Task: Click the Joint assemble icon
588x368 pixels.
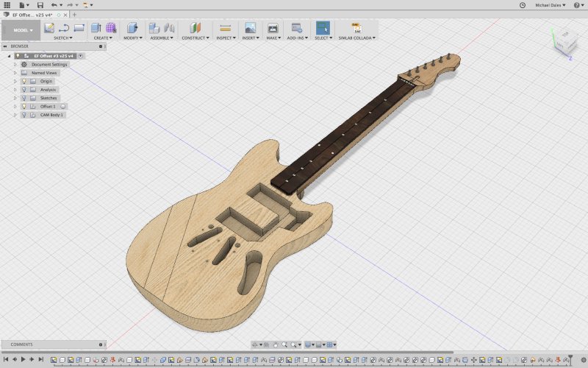Action: coord(169,28)
